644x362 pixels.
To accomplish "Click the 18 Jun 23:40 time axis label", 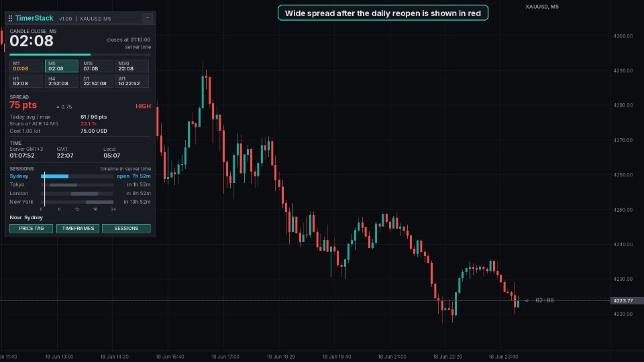I will click(503, 357).
